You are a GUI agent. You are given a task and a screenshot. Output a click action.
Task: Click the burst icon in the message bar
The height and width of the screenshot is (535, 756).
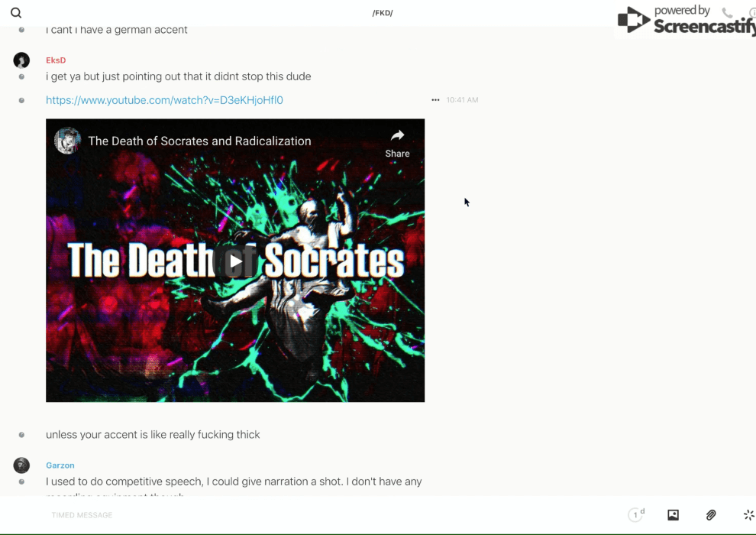click(748, 515)
